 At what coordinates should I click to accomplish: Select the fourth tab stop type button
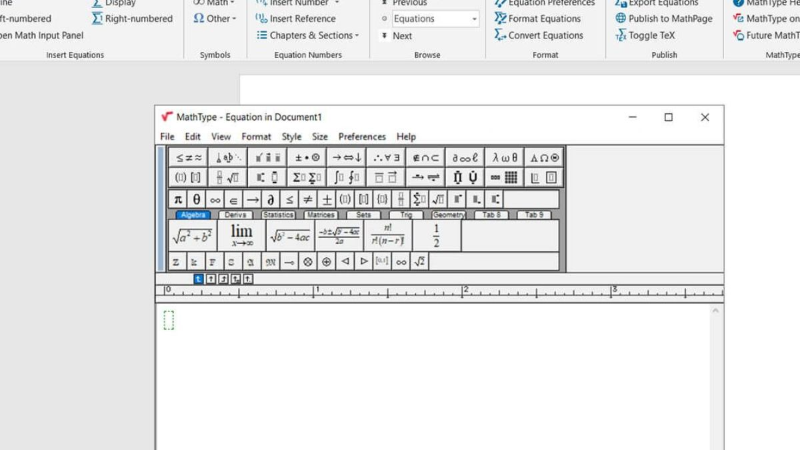pyautogui.click(x=236, y=279)
